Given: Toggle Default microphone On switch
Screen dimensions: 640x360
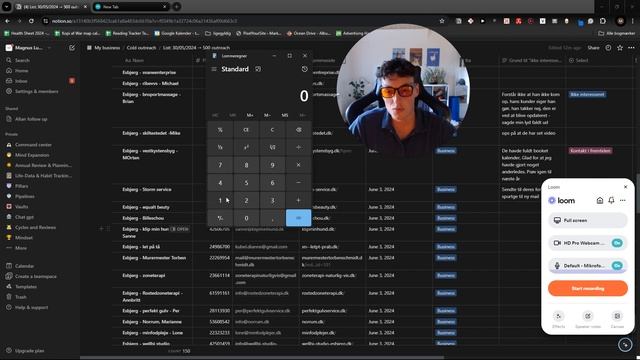Looking at the screenshot, I should [617, 266].
